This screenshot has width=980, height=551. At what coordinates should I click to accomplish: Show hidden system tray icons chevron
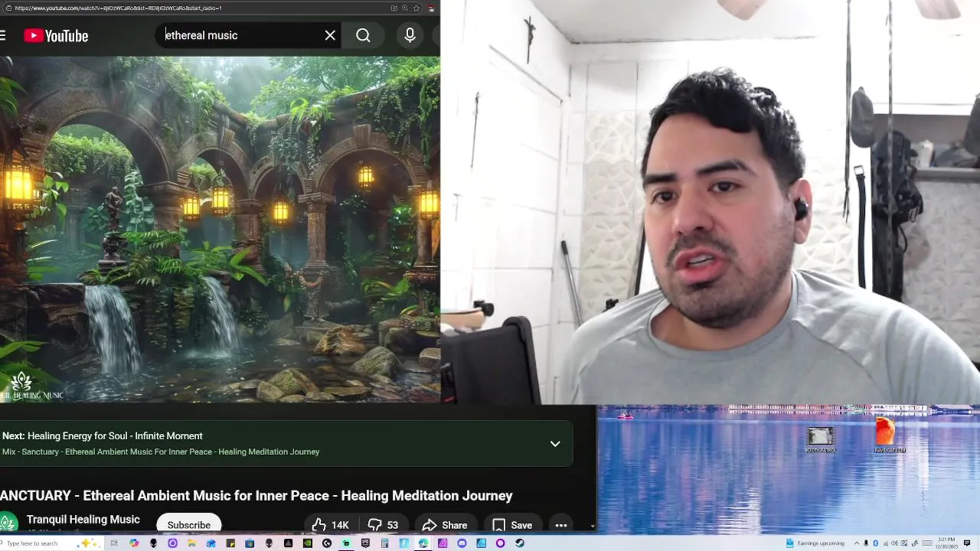pyautogui.click(x=857, y=543)
